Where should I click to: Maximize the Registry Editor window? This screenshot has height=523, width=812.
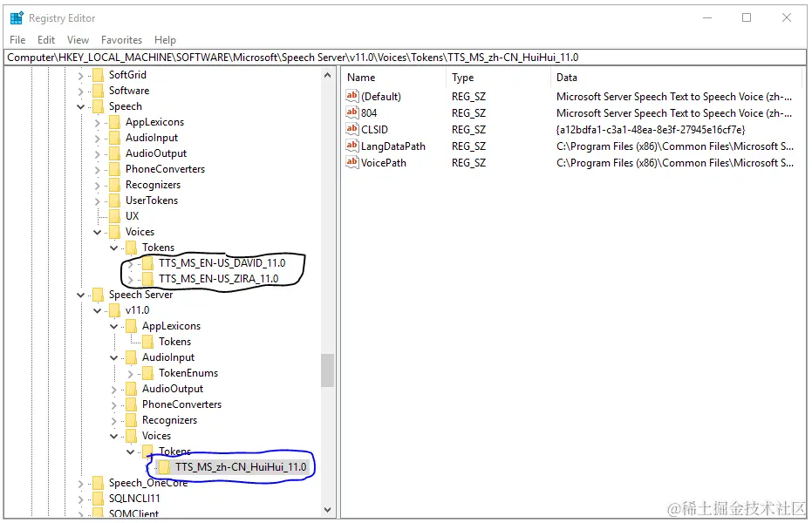[x=747, y=17]
